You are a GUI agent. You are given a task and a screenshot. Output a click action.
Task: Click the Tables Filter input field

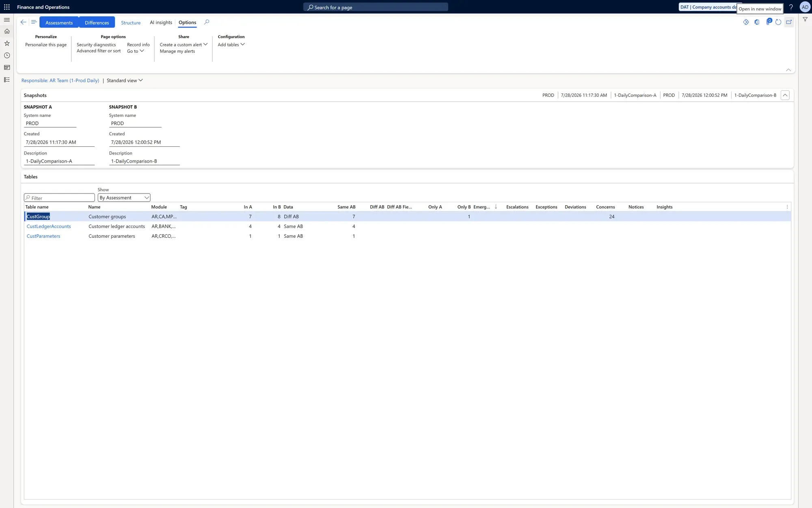59,198
